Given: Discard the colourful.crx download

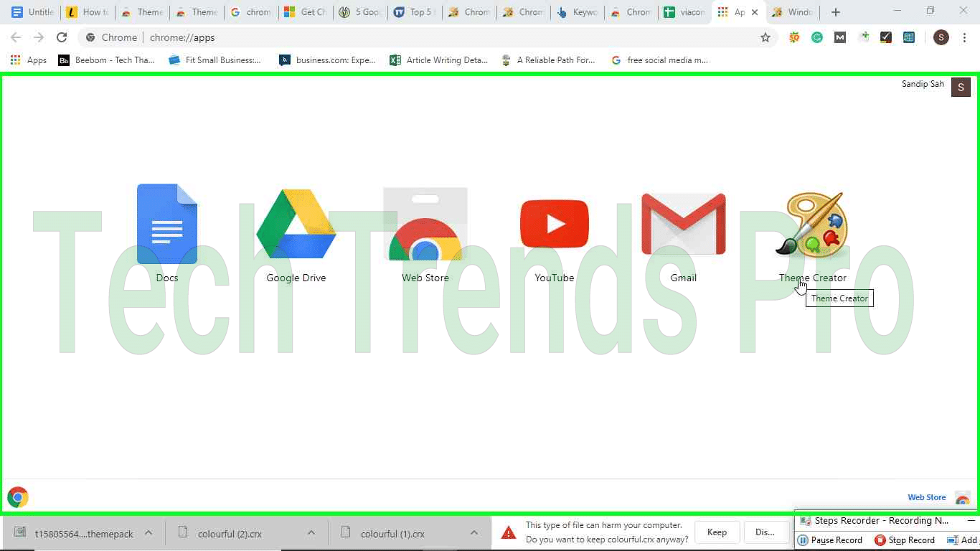Looking at the screenshot, I should pos(765,532).
